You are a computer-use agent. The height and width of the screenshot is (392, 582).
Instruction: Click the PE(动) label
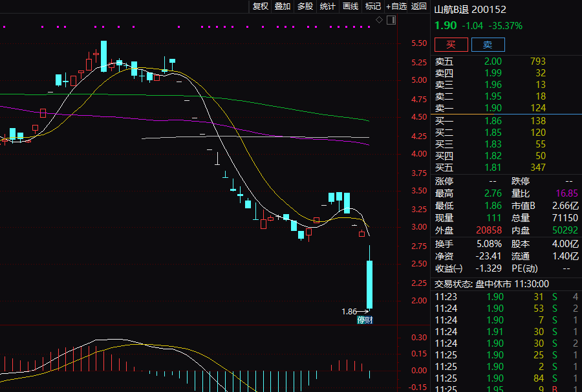tap(524, 268)
